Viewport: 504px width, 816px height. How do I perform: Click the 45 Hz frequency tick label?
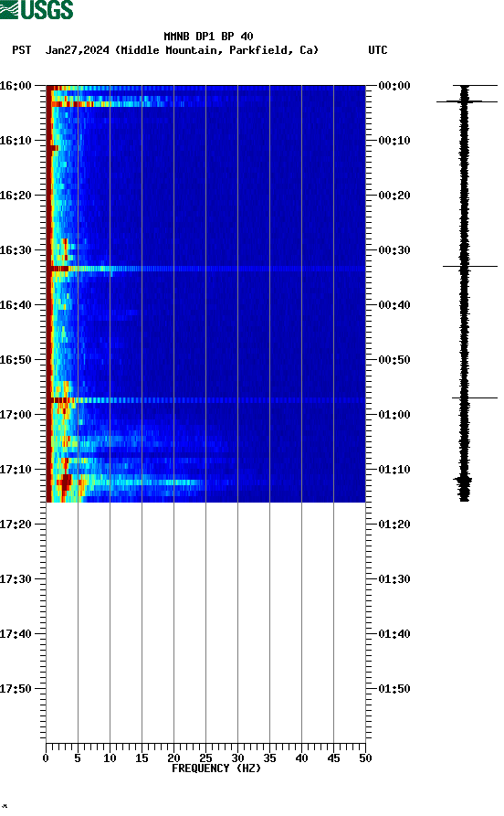coord(334,758)
